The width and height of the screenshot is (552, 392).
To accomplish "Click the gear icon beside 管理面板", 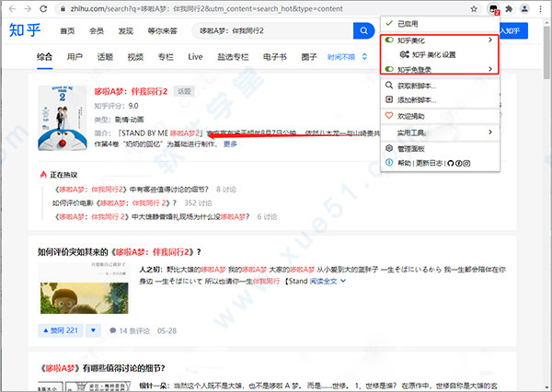I will [389, 148].
